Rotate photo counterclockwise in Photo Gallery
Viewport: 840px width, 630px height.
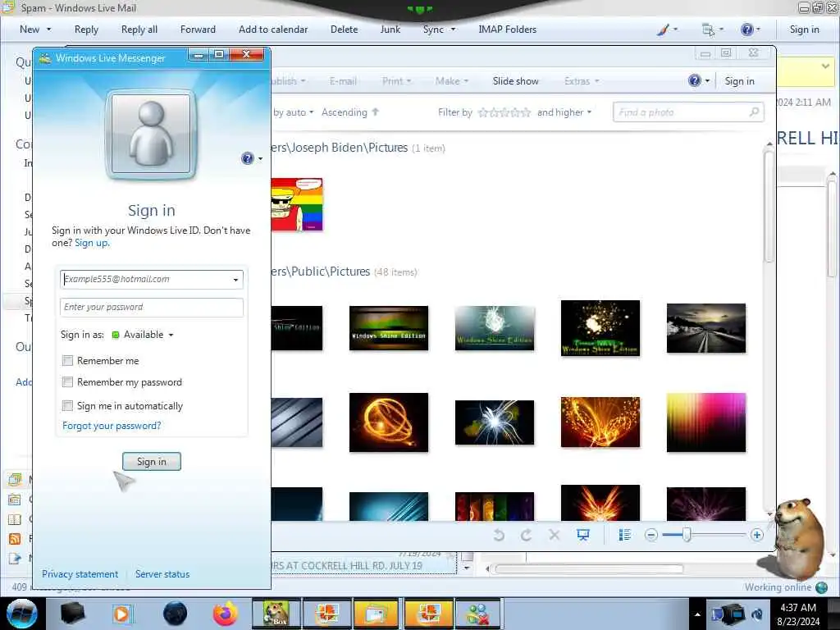click(499, 535)
